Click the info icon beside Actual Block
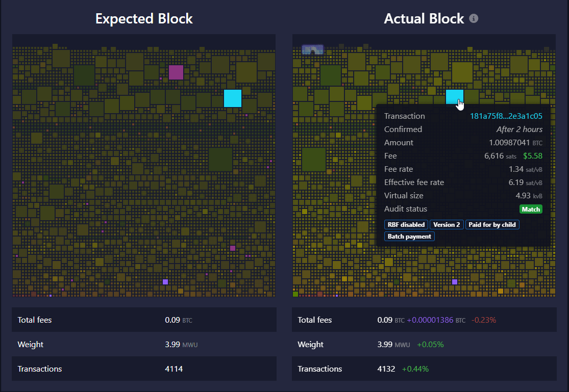The image size is (569, 392). (x=474, y=19)
